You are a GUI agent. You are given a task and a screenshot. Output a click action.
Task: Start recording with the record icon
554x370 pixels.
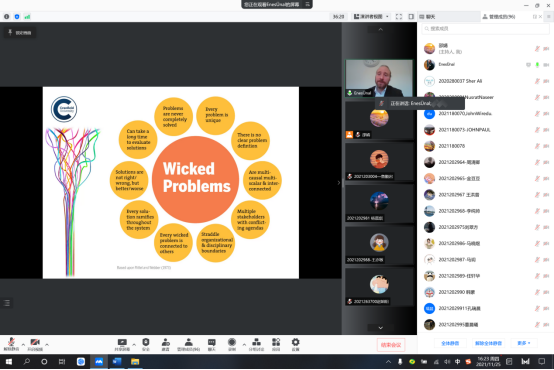point(232,344)
